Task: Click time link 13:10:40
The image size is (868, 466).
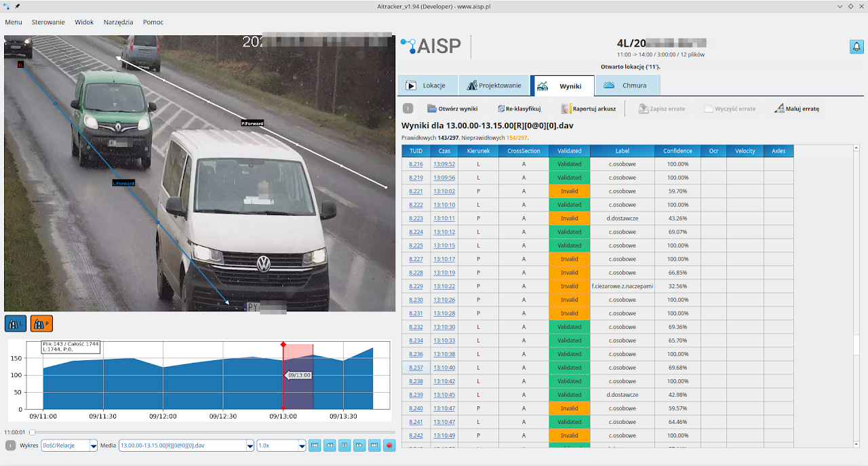Action: tap(444, 368)
